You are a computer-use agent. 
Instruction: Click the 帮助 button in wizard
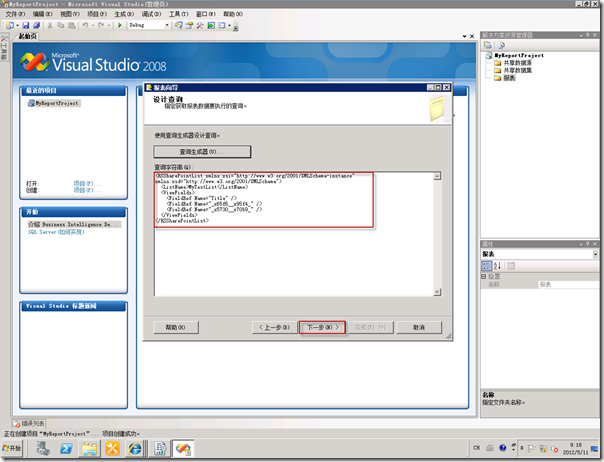click(176, 328)
